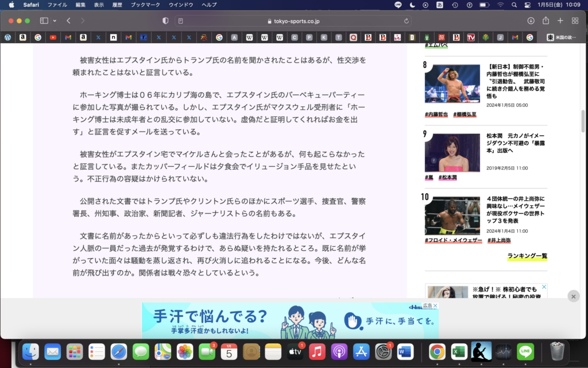Reload the page with the refresh icon
The image size is (588, 368).
pyautogui.click(x=407, y=21)
